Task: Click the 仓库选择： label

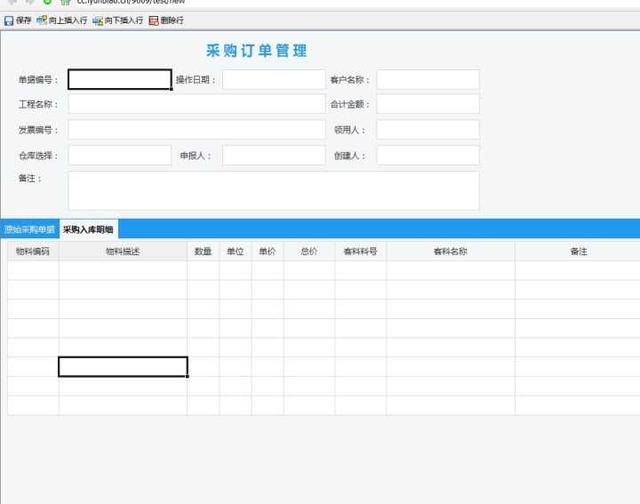Action: 38,156
